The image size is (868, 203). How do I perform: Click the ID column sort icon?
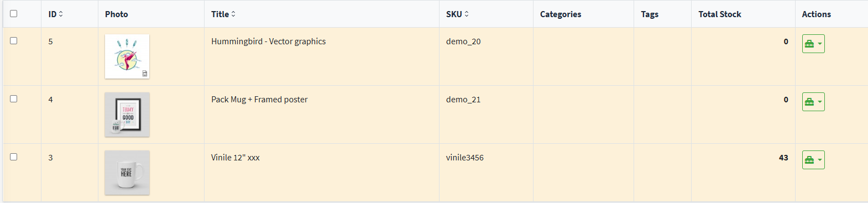pyautogui.click(x=61, y=14)
